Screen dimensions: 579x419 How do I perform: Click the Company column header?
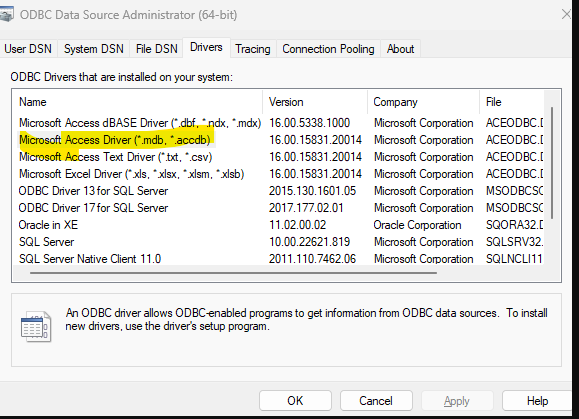(x=424, y=102)
